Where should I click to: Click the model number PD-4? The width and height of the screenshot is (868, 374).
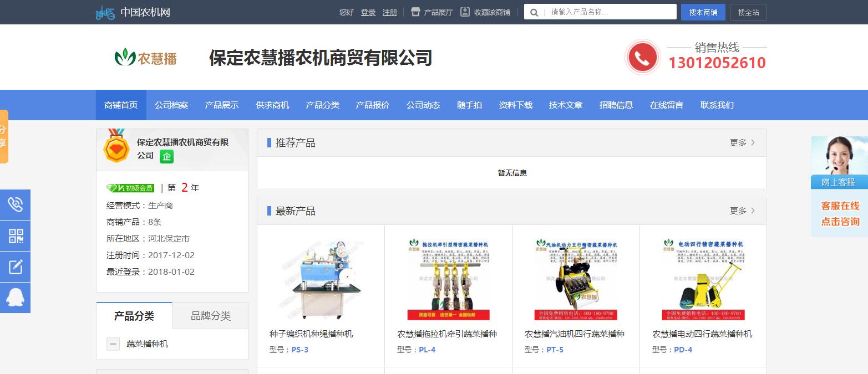(683, 350)
